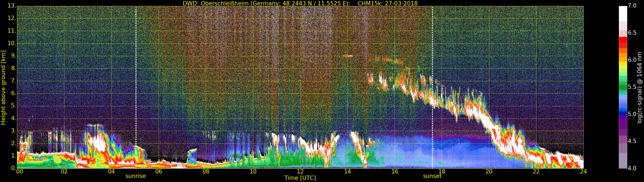
Task: Click the 12 tick label on the time axis
Action: [x=300, y=172]
